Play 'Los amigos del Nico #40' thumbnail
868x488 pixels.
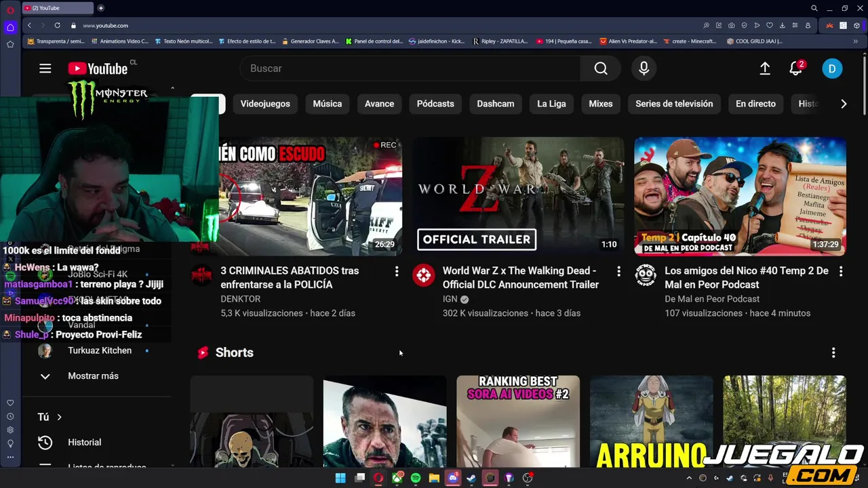coord(741,196)
